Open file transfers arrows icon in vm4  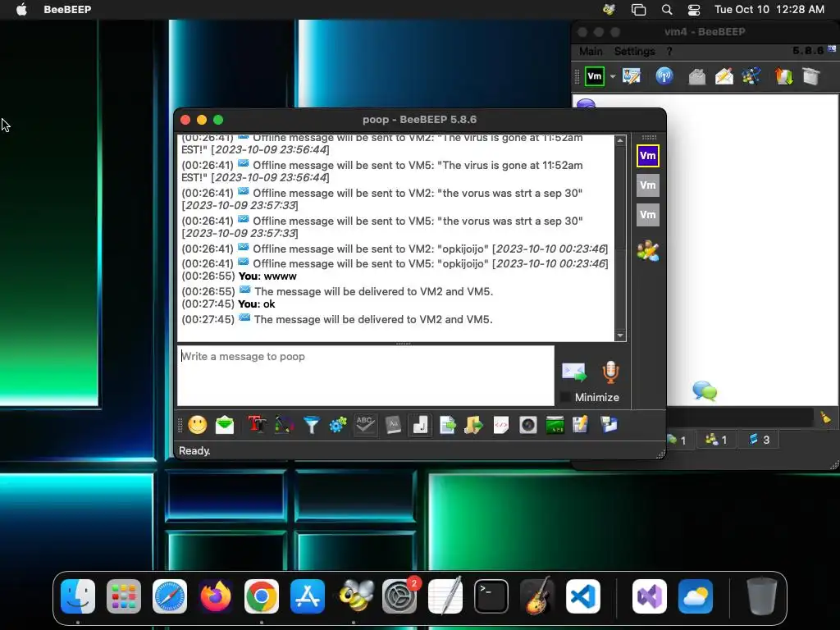coord(783,76)
